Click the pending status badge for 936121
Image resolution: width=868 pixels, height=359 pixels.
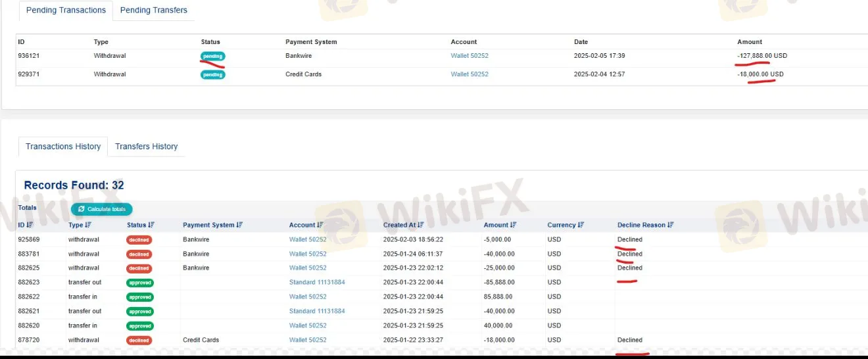pos(212,56)
